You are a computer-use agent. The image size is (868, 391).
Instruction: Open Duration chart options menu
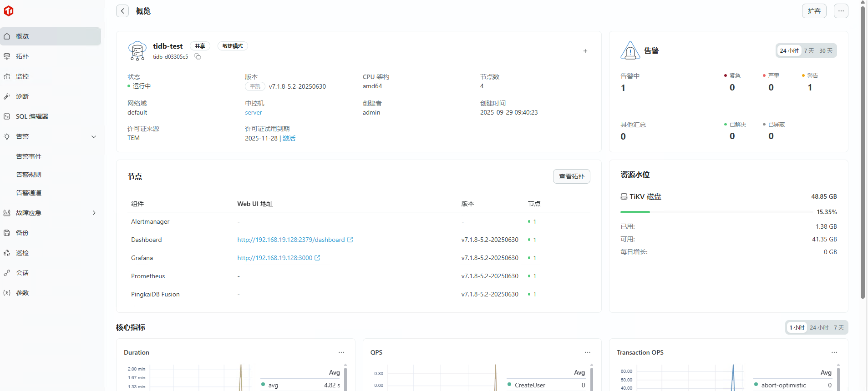click(341, 352)
